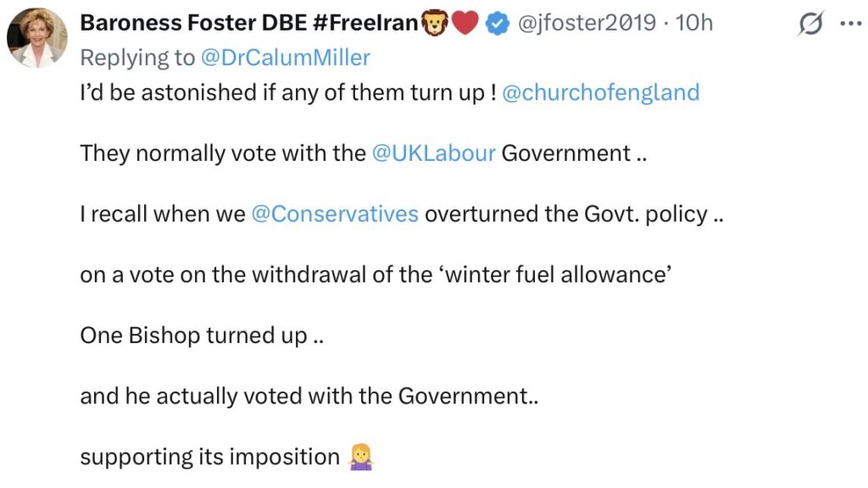Open the @UKLabour mention

point(433,153)
